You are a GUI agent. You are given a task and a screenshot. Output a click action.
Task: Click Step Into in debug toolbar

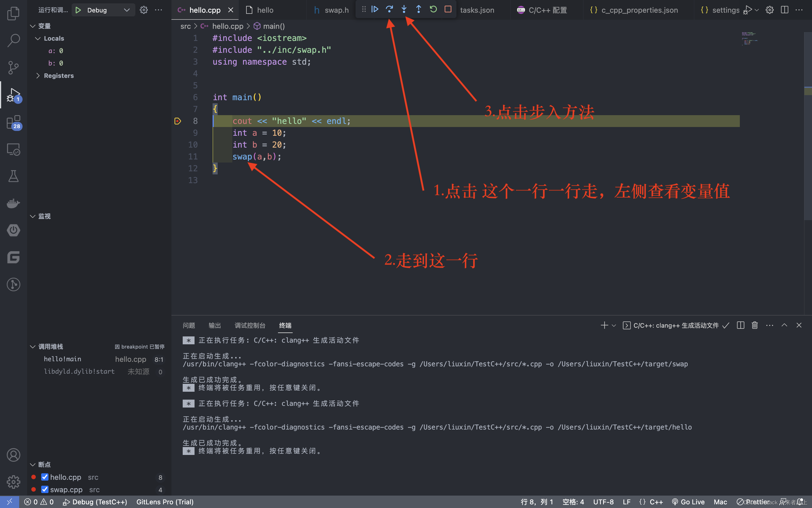click(404, 9)
